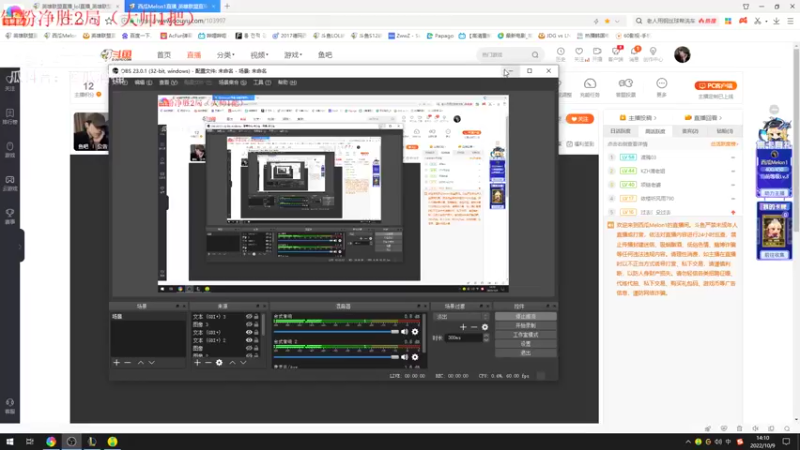Add a new scene with the plus icon in OBS Scenes panel
Viewport: 800px width, 450px height.
[x=116, y=362]
